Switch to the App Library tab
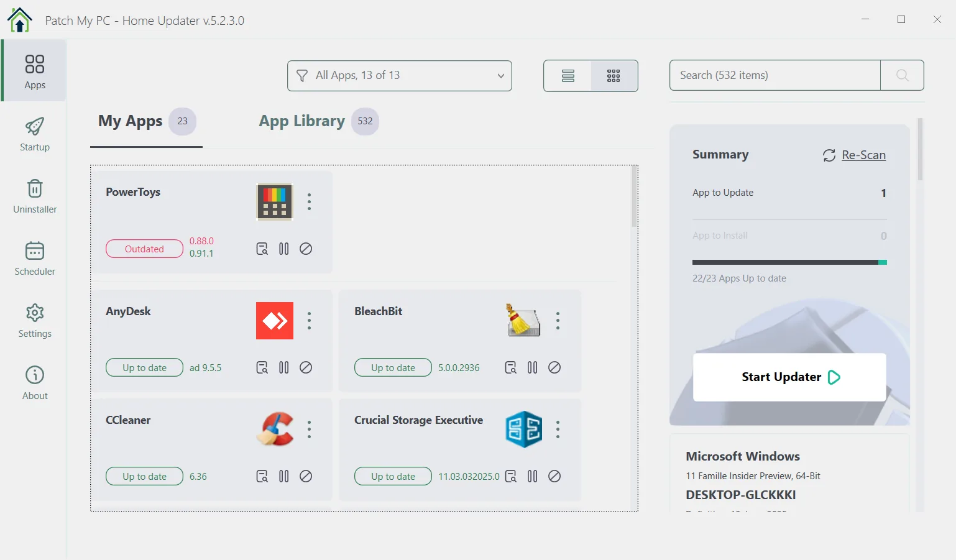The height and width of the screenshot is (560, 956). click(301, 121)
